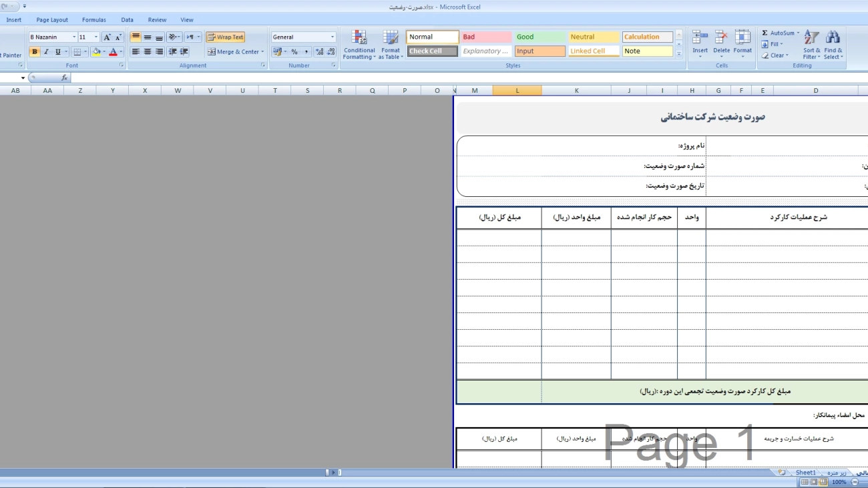Apply the Calculation cell style
This screenshot has height=488, width=868.
pyautogui.click(x=648, y=37)
